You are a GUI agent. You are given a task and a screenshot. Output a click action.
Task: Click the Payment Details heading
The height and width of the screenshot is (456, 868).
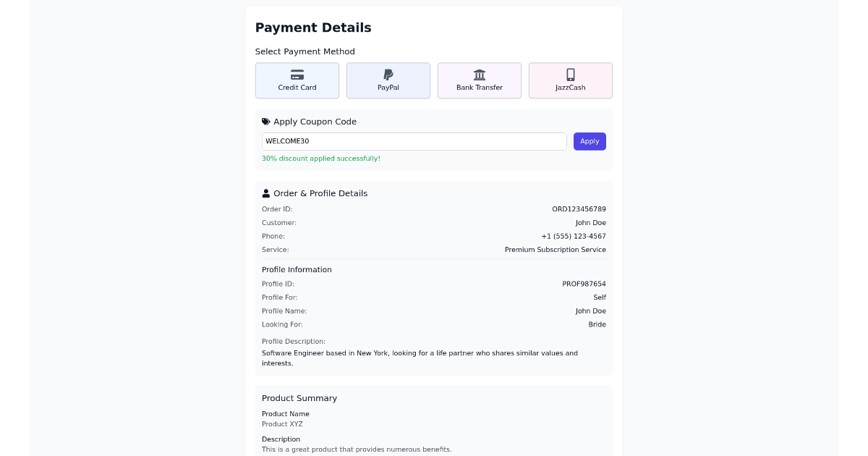pyautogui.click(x=313, y=28)
